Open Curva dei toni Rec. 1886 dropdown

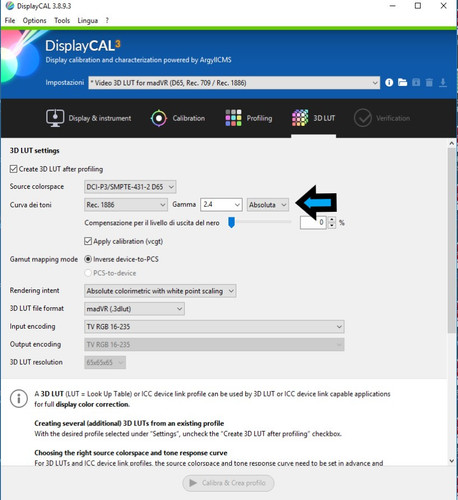click(126, 205)
